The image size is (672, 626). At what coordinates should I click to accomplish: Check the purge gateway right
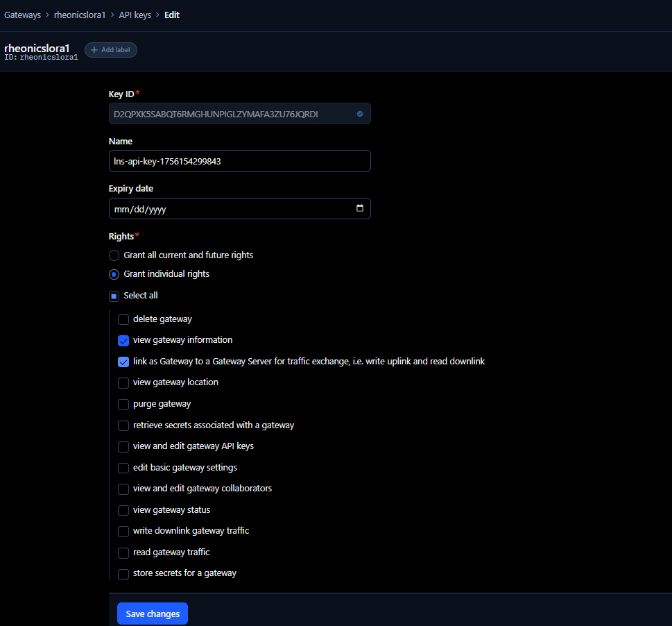(123, 405)
